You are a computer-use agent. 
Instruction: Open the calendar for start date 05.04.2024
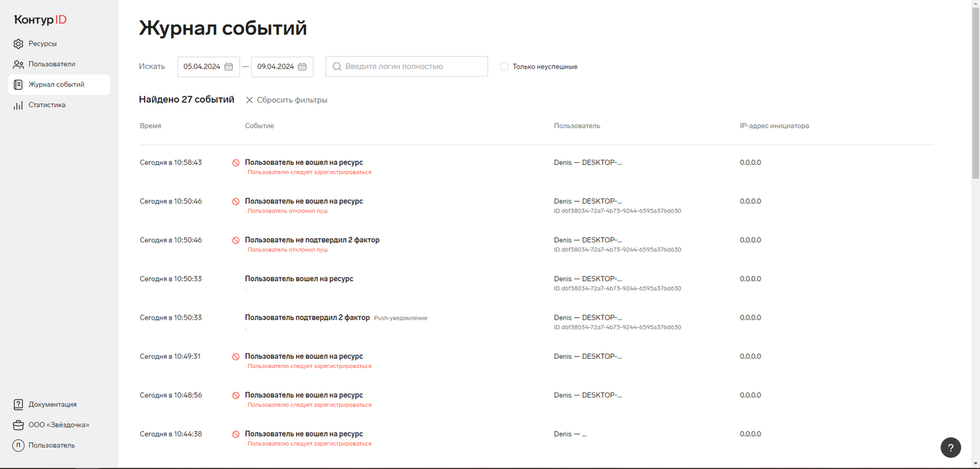point(228,67)
